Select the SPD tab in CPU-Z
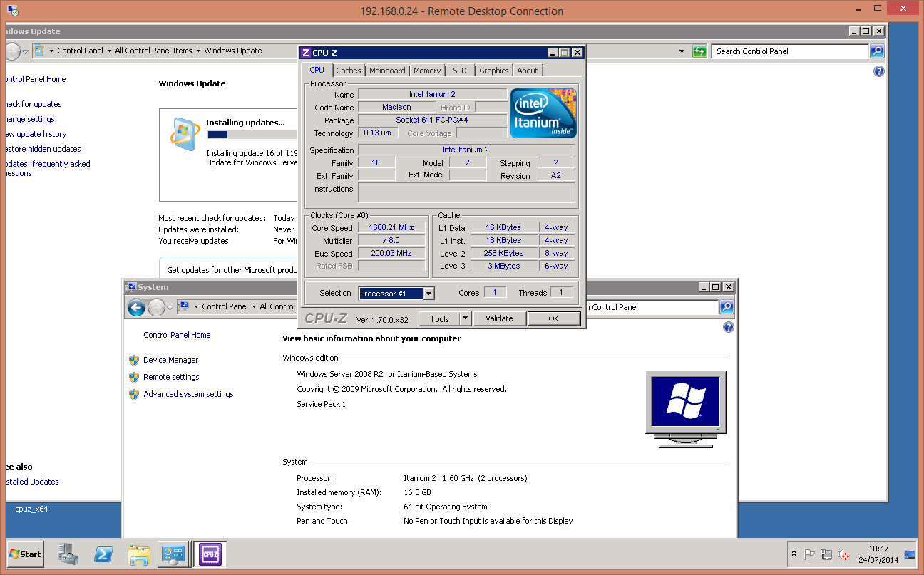 460,71
